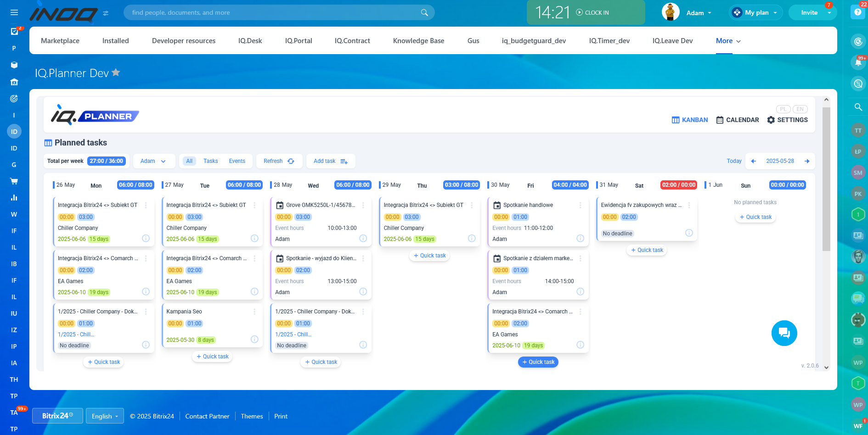Filter planned items to Tasks only
Image resolution: width=868 pixels, height=435 pixels.
point(210,161)
